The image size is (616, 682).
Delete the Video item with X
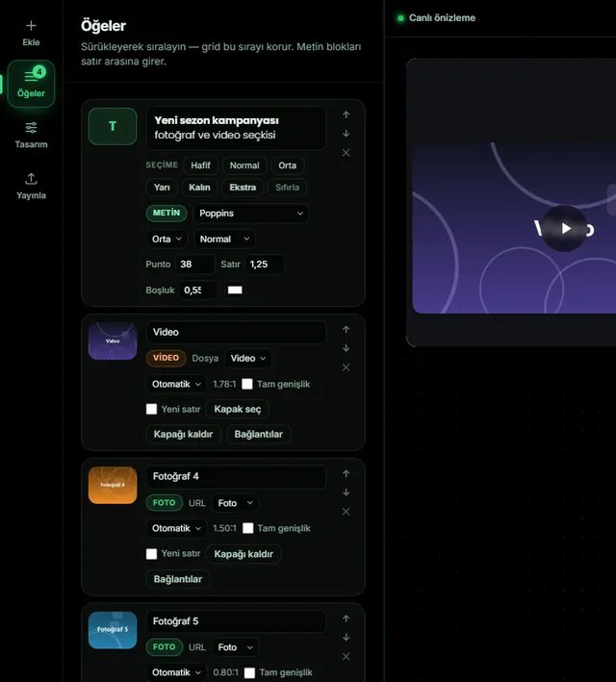point(346,367)
